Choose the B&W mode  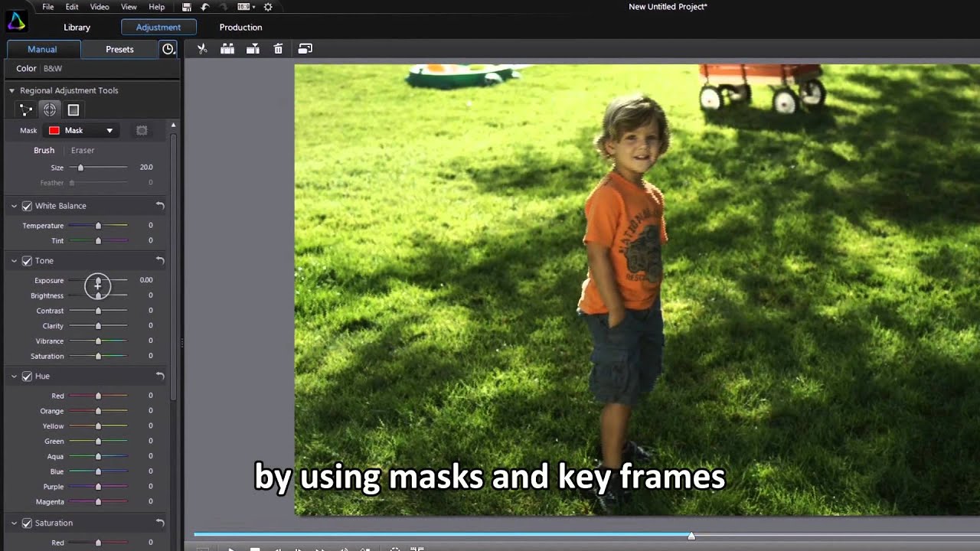(53, 69)
